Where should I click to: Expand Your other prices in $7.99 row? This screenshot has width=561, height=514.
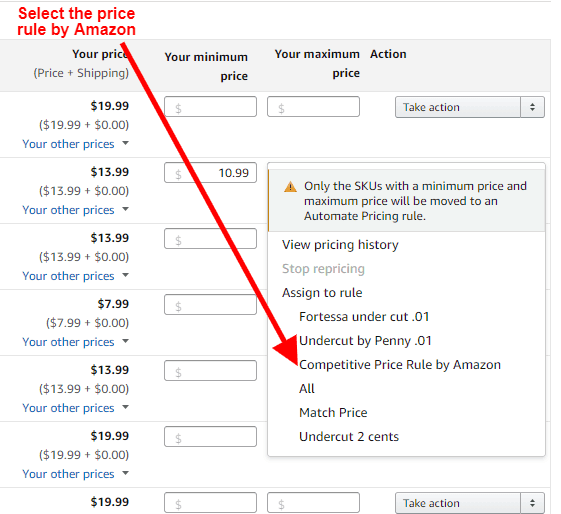75,342
